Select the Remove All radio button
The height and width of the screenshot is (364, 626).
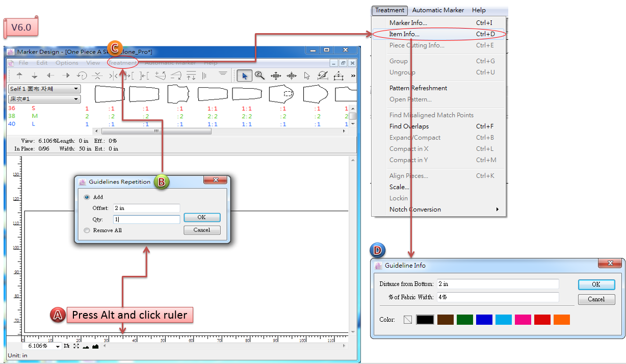87,230
